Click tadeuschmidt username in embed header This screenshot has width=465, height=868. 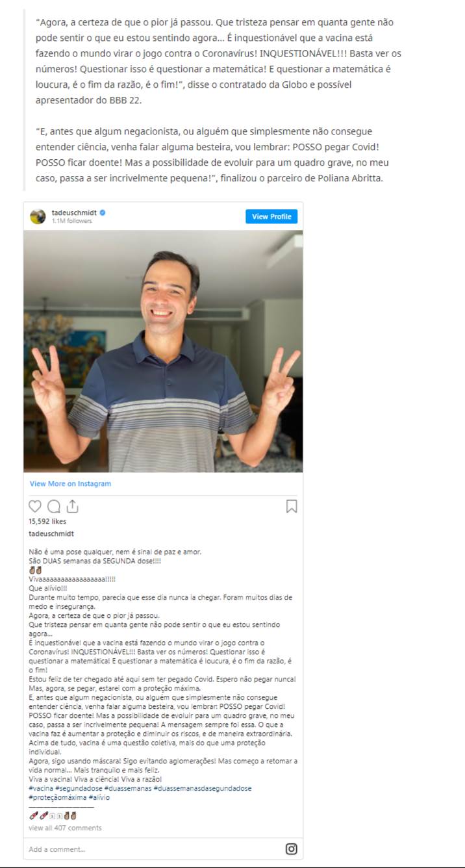tap(74, 212)
